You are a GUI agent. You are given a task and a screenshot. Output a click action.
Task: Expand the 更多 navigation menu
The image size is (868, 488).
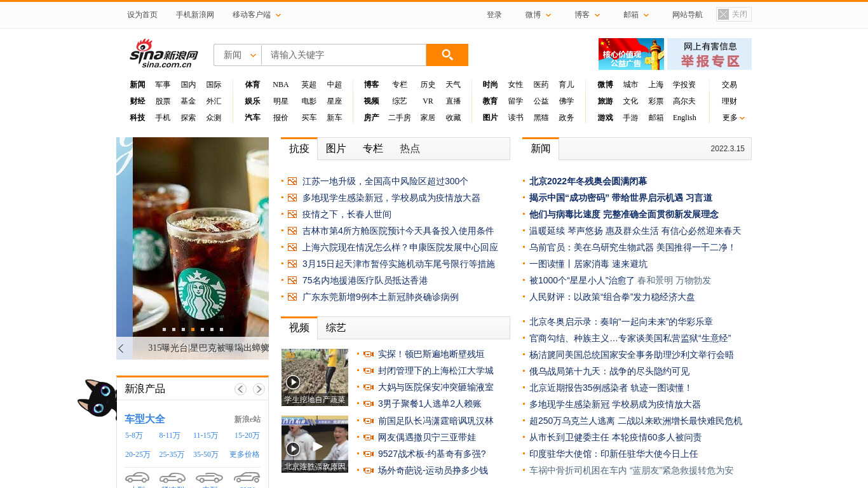point(733,118)
